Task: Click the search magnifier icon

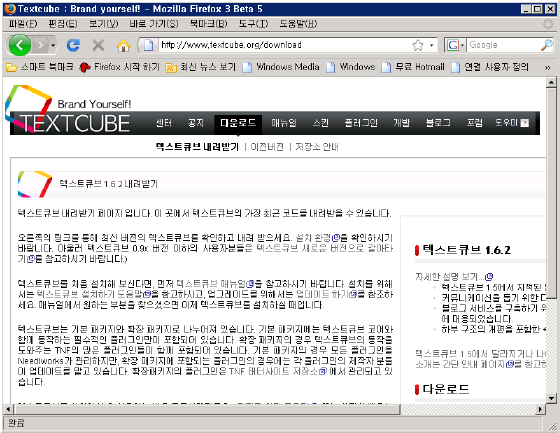Action: coord(546,45)
